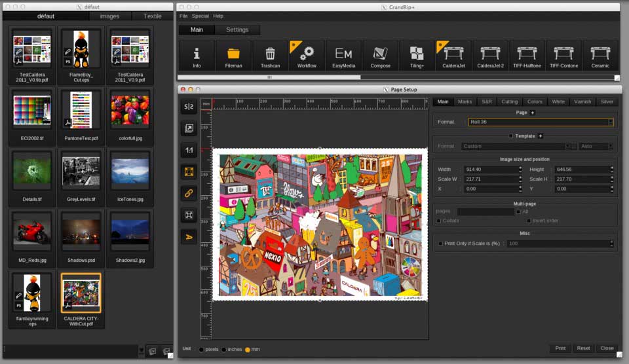Open the Special menu
Image resolution: width=629 pixels, height=364 pixels.
(200, 16)
